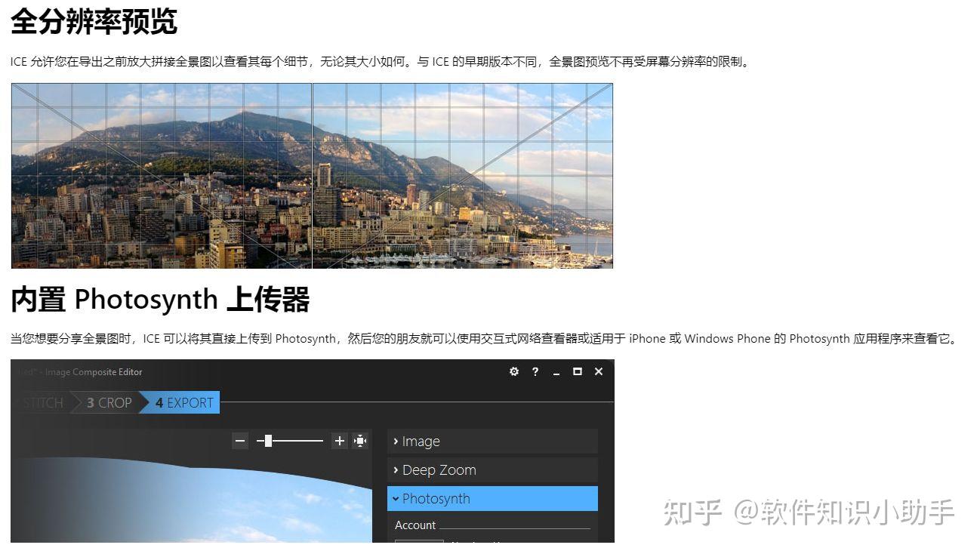Zoom in with the plus button

pos(340,441)
